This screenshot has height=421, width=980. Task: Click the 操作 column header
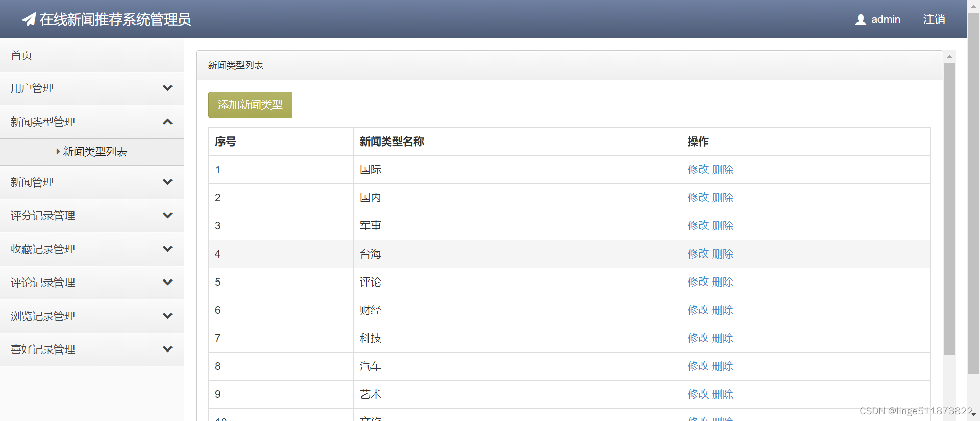806,142
